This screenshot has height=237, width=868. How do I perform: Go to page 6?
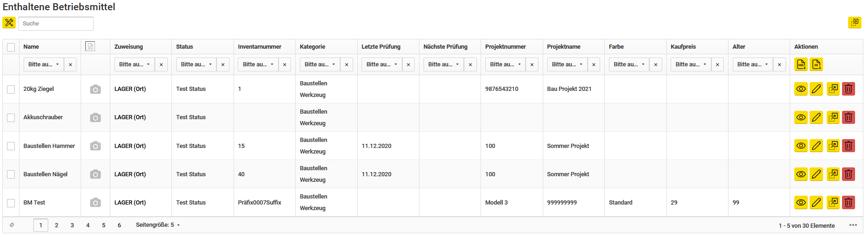click(119, 225)
